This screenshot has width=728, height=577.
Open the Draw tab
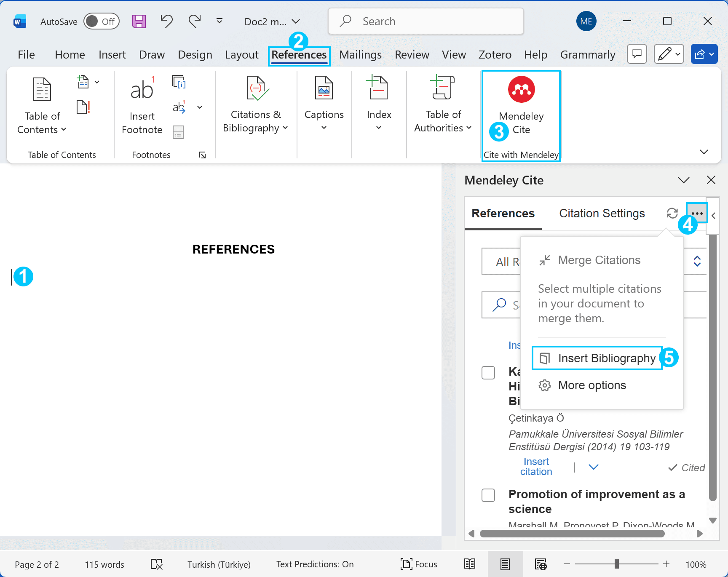click(x=152, y=55)
